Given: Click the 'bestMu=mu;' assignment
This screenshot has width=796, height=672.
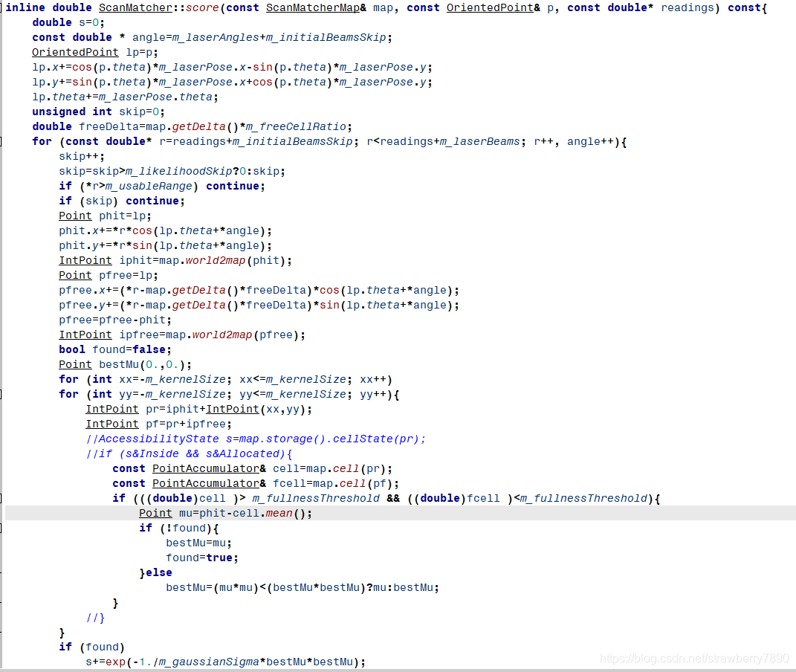Looking at the screenshot, I should pos(199,543).
